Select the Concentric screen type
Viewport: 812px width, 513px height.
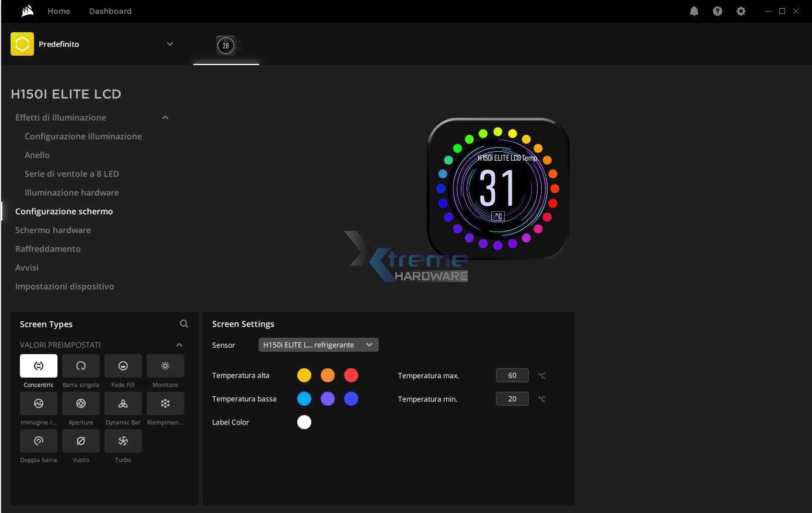39,366
